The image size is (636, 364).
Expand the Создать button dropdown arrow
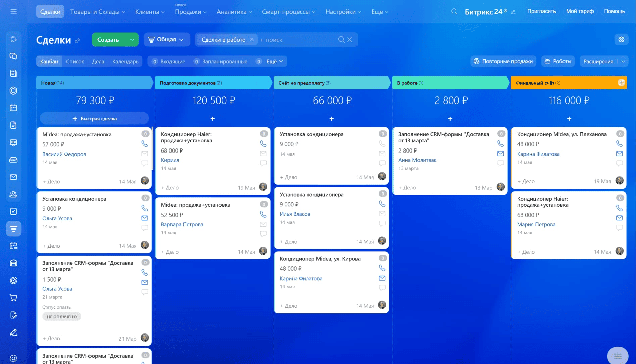[132, 40]
